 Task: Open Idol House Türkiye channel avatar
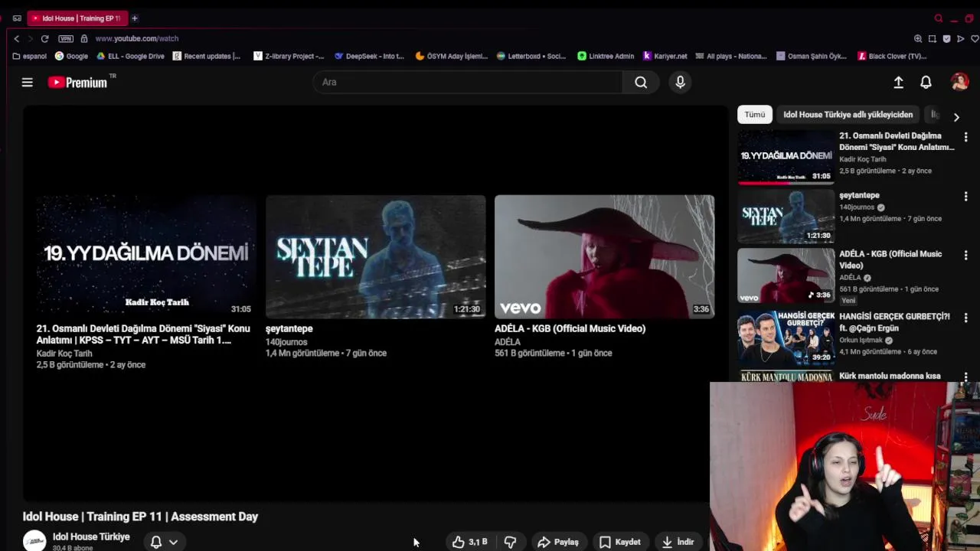point(34,541)
